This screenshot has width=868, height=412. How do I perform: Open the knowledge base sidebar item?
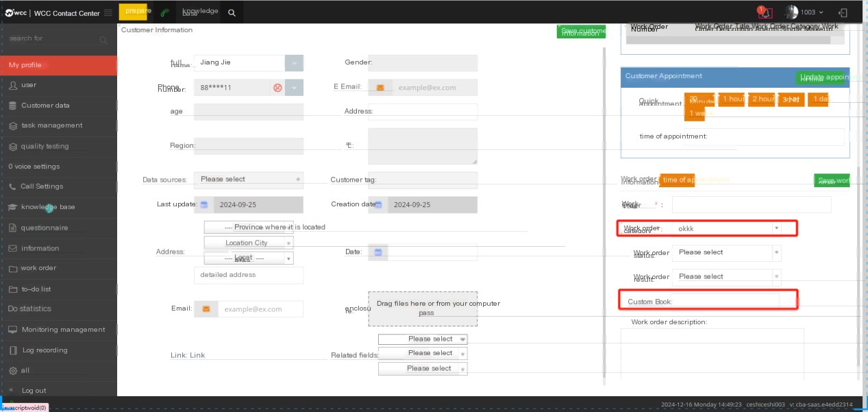click(58, 207)
